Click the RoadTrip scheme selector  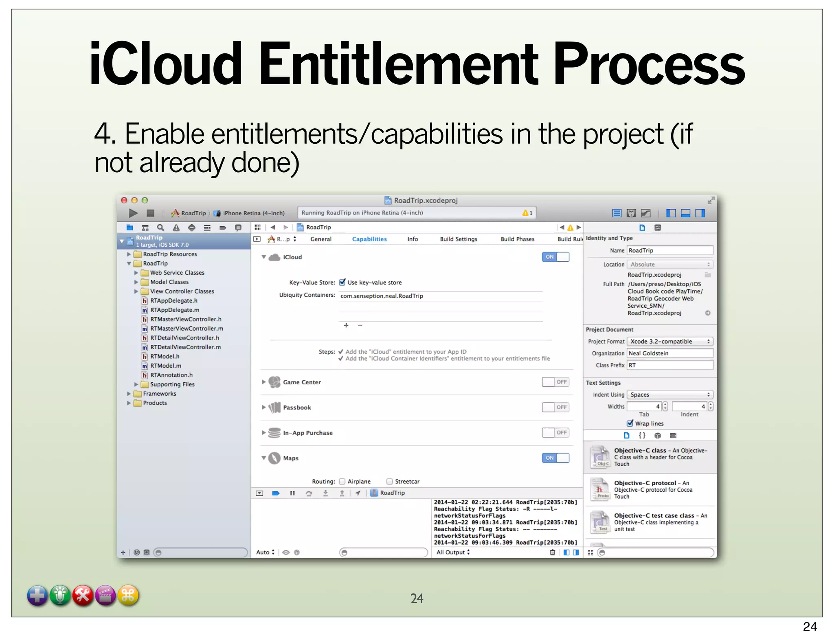(x=189, y=213)
